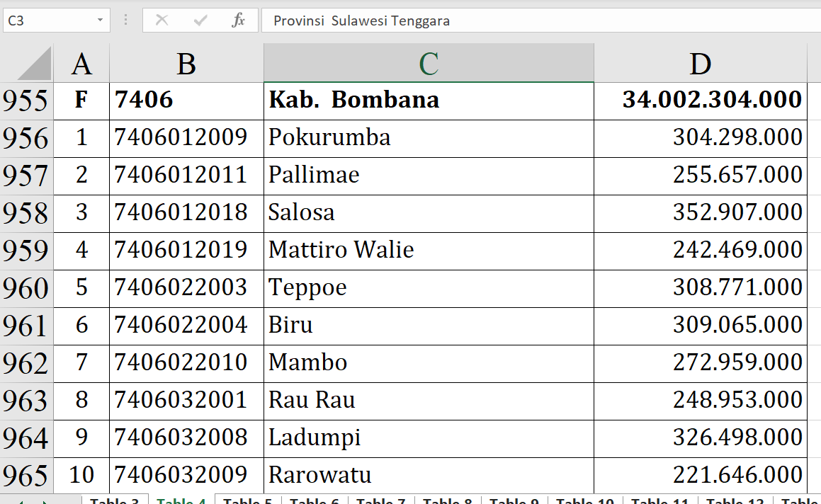Click inside the Name Box showing C3

pos(46,21)
